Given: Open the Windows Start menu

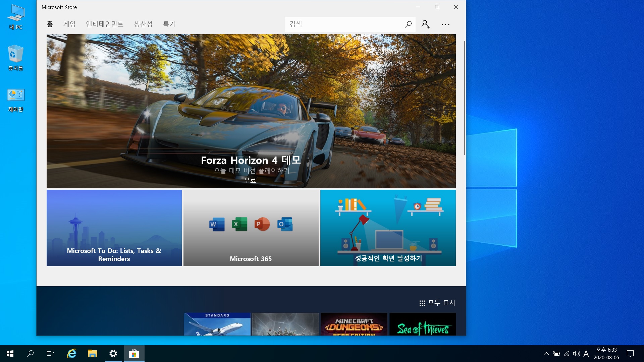Looking at the screenshot, I should click(10, 354).
